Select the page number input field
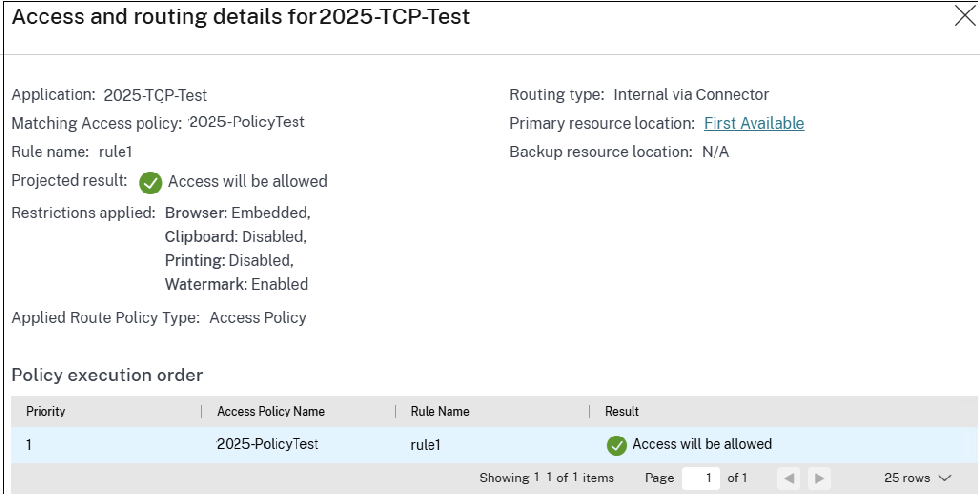This screenshot has width=980, height=498. [701, 478]
